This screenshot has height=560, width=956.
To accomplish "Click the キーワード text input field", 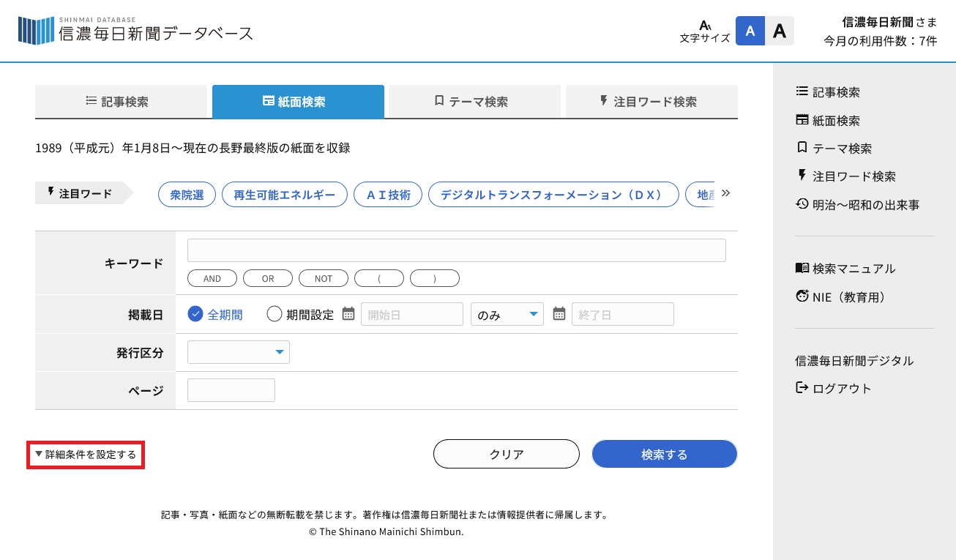I will (x=456, y=250).
